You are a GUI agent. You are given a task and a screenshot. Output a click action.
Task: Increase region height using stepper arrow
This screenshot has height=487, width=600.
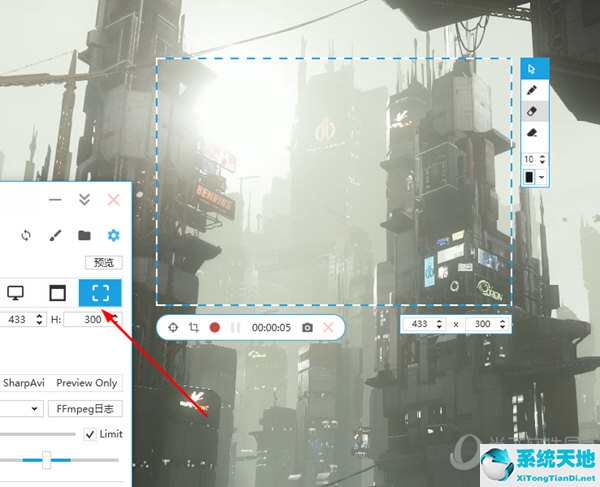pos(502,321)
